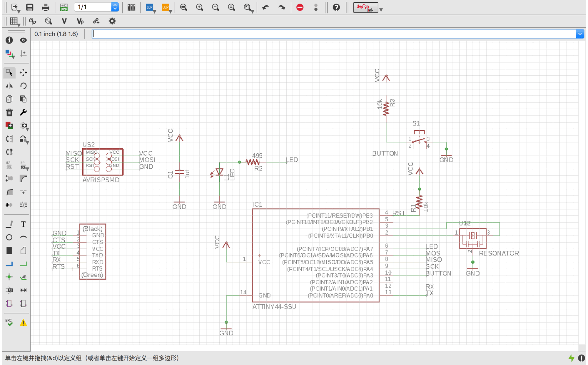Select the Text tool
This screenshot has width=588, height=365.
tap(23, 224)
